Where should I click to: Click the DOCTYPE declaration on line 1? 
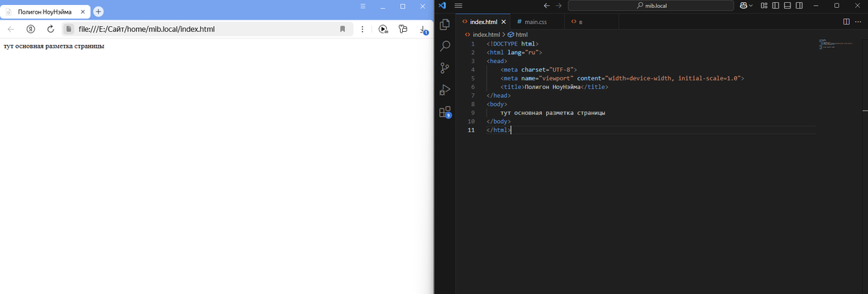pyautogui.click(x=512, y=43)
